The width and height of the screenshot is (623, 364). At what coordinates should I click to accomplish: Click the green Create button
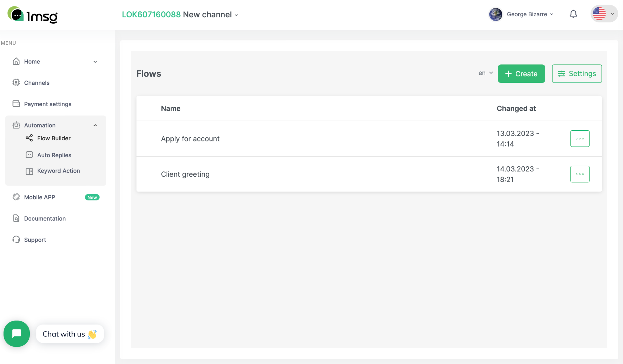click(521, 74)
